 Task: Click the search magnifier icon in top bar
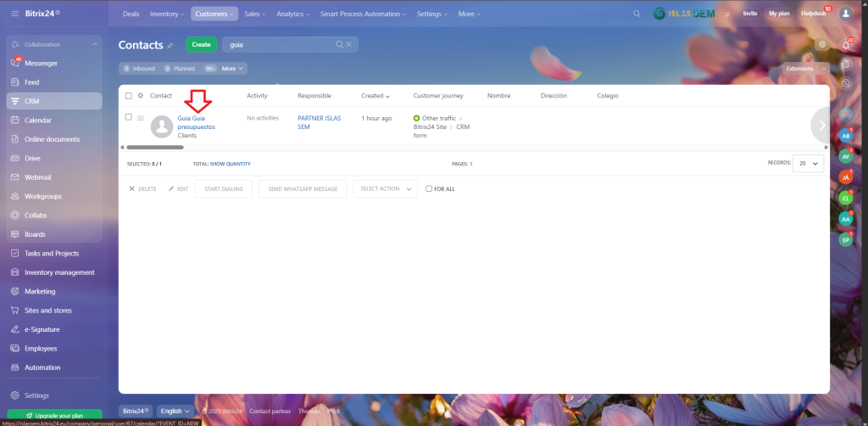click(637, 14)
